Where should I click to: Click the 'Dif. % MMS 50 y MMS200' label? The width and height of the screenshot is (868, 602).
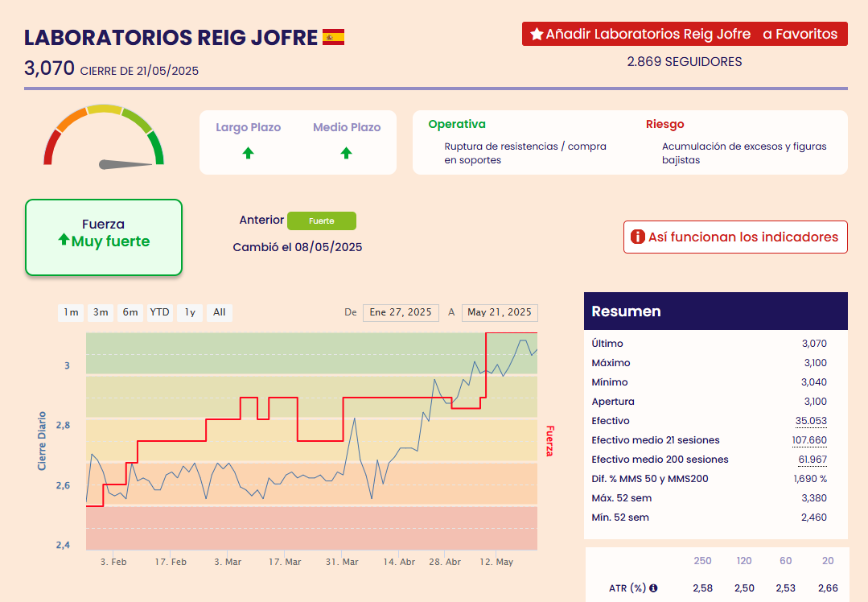[650, 479]
